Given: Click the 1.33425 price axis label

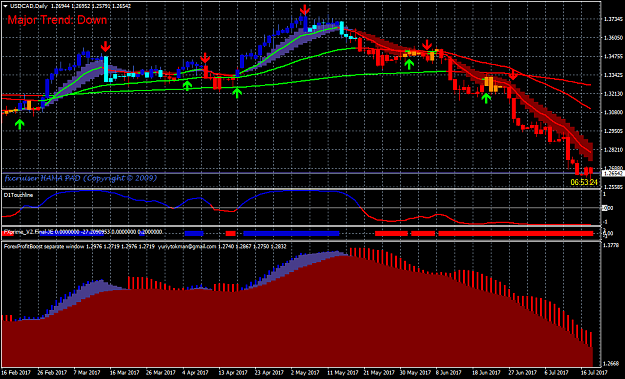Looking at the screenshot, I should click(613, 75).
